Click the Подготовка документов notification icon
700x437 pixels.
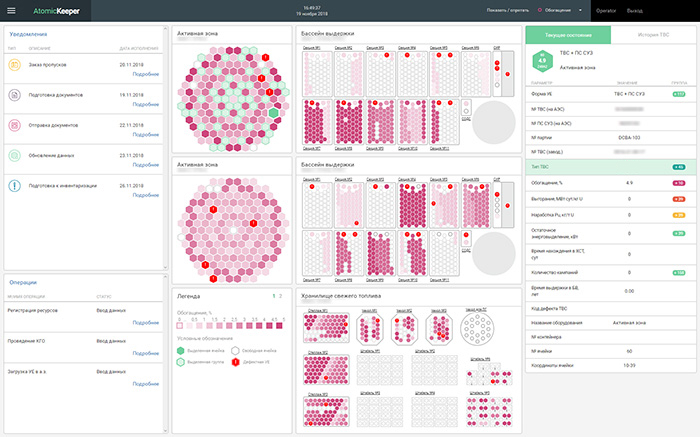[x=15, y=95]
